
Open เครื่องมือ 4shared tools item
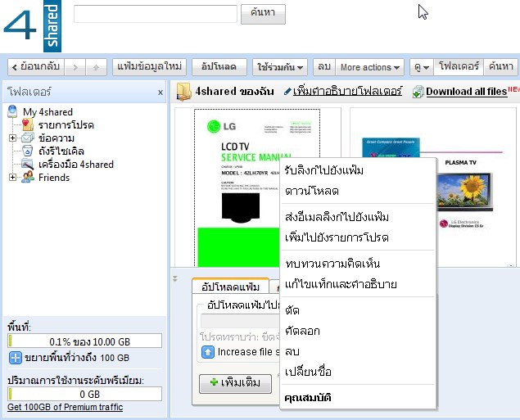click(76, 165)
